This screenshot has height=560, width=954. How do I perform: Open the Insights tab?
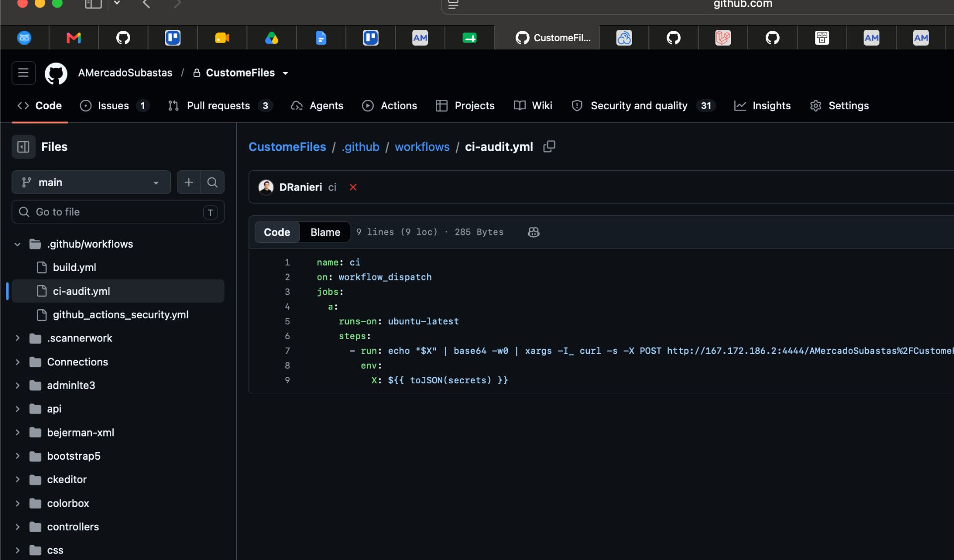point(762,106)
